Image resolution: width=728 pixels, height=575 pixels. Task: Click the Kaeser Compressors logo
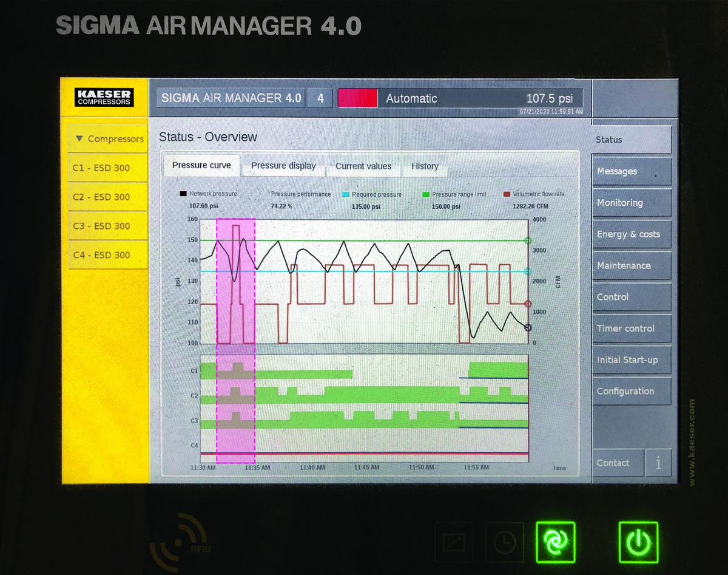point(104,97)
